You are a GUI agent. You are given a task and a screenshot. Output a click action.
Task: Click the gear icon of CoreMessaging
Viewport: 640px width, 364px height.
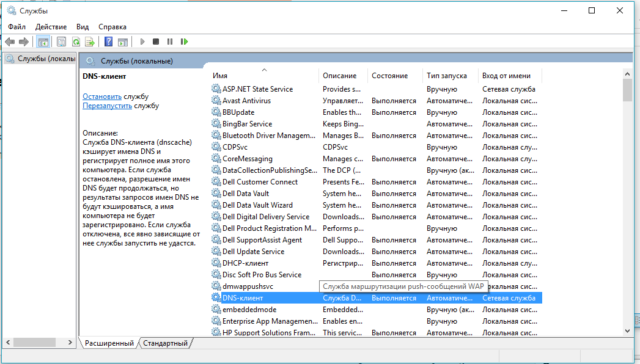(216, 158)
